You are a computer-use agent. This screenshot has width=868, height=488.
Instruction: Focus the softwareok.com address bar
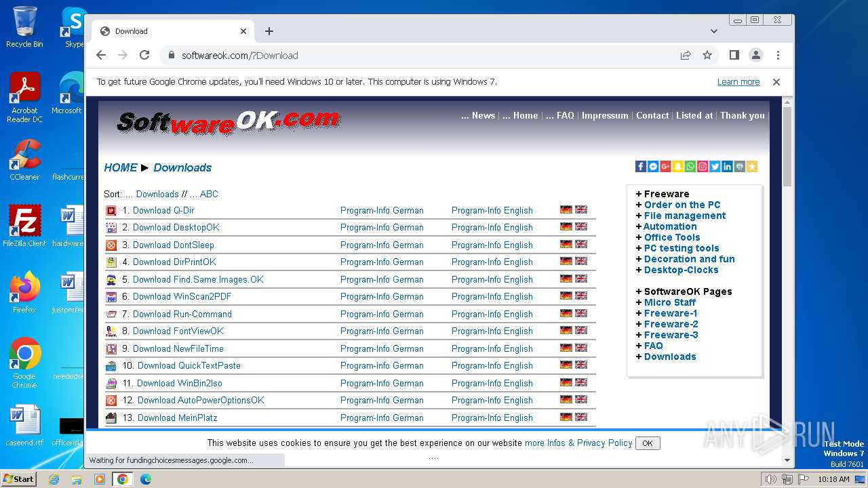(x=422, y=56)
